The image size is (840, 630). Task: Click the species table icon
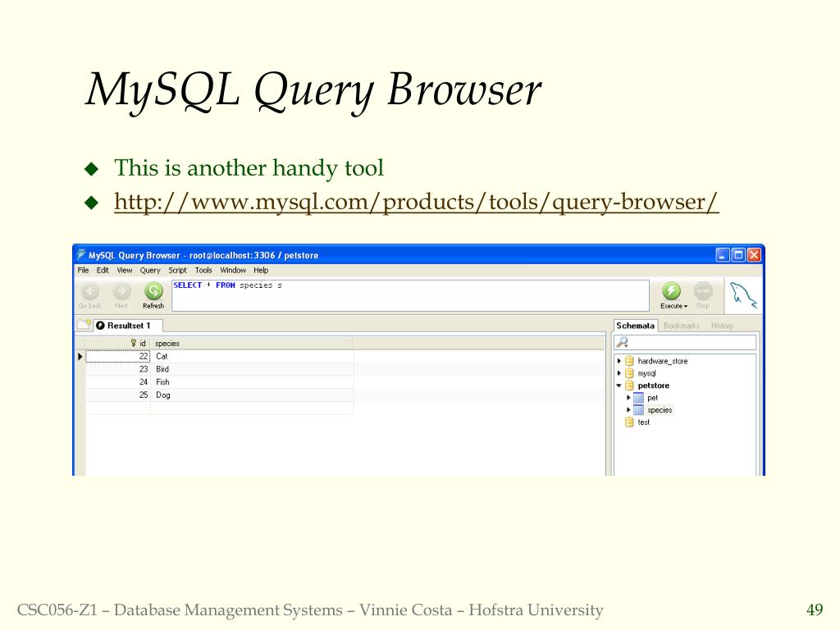click(x=638, y=410)
